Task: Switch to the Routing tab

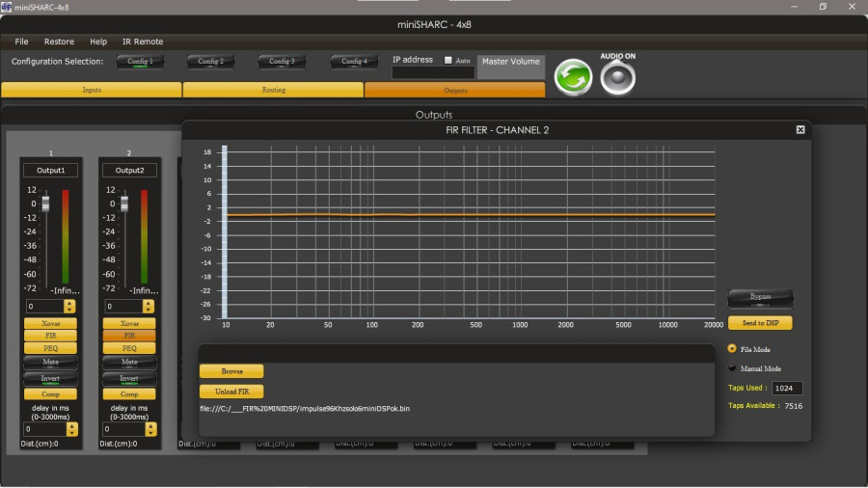Action: click(274, 90)
